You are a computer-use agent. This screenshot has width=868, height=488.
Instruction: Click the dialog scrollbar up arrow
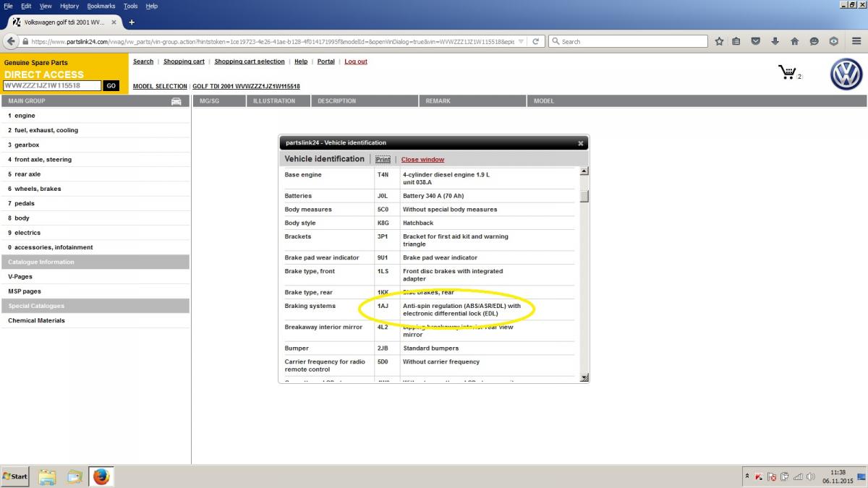[x=584, y=171]
